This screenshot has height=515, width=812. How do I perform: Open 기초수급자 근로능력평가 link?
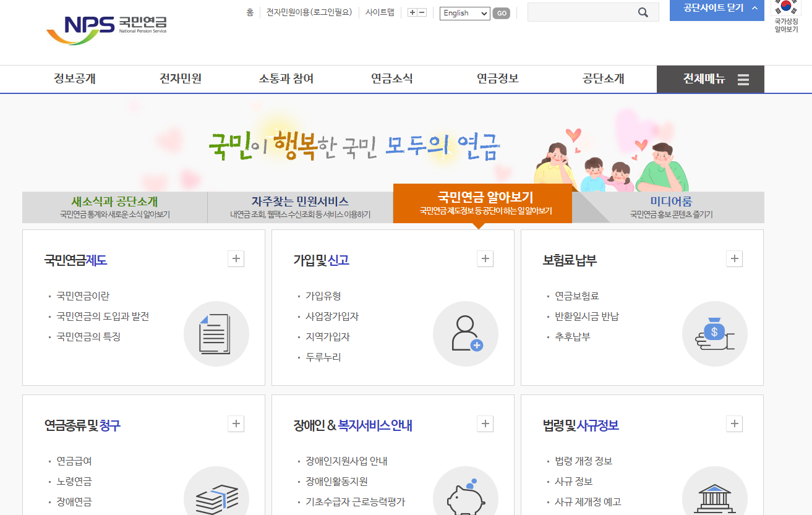click(x=355, y=502)
